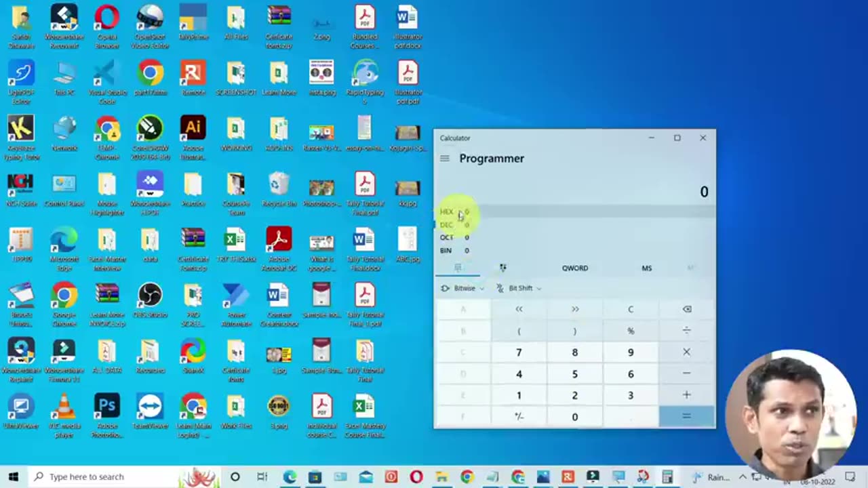The width and height of the screenshot is (868, 488).
Task: Open OpenShot Video Editor desktop icon
Action: (150, 27)
